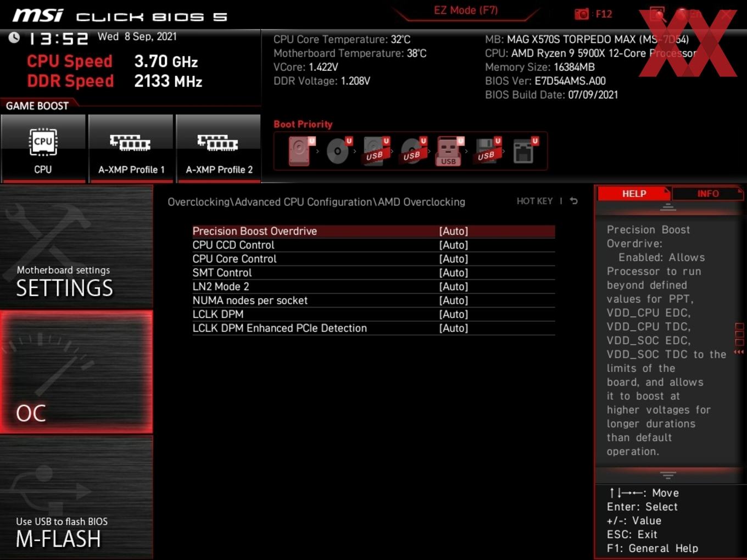
Task: Open M-FLASH BIOS flash utility
Action: click(x=76, y=498)
